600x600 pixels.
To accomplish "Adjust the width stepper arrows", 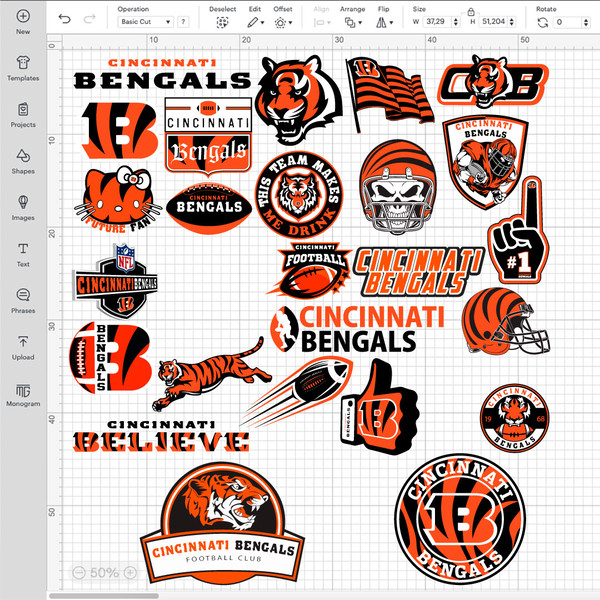I will (x=455, y=22).
